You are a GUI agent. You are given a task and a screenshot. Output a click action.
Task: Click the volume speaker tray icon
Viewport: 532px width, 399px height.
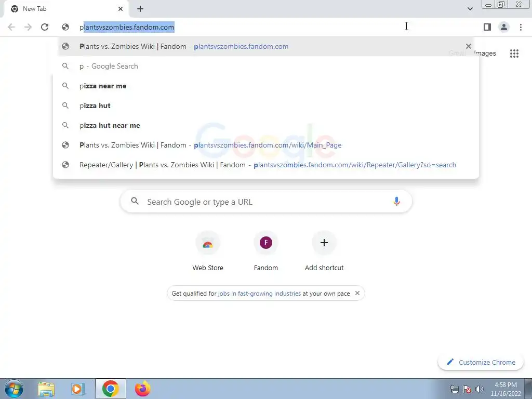pos(479,389)
